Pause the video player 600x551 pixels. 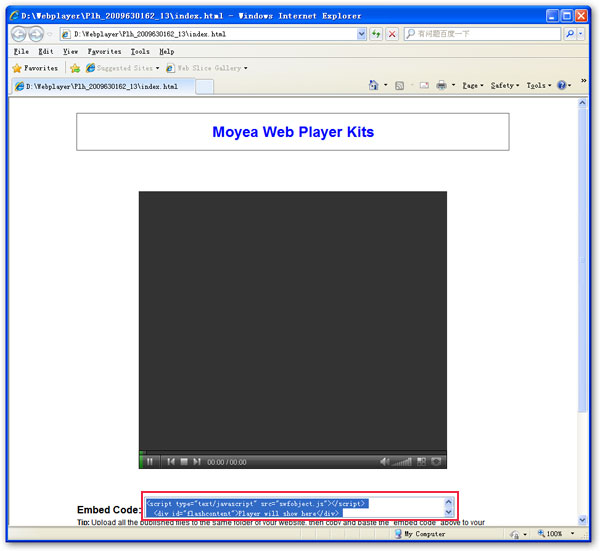tap(150, 461)
